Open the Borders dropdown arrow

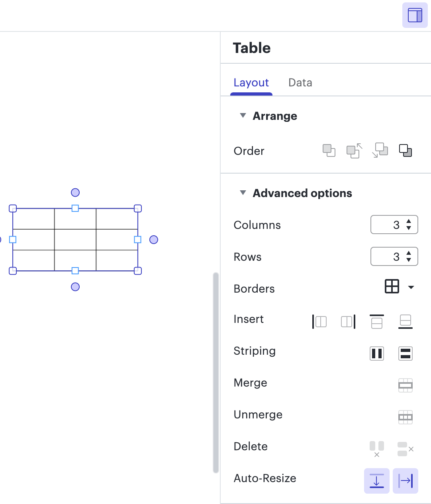pyautogui.click(x=411, y=287)
